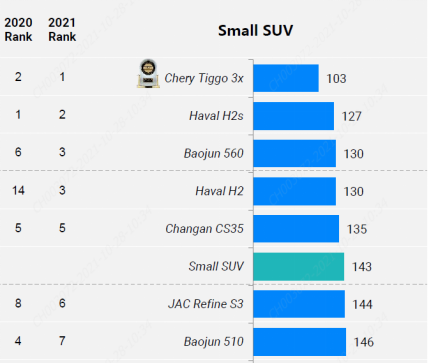431x364 pixels.
Task: Click the Small SUV chart title
Action: pos(256,31)
